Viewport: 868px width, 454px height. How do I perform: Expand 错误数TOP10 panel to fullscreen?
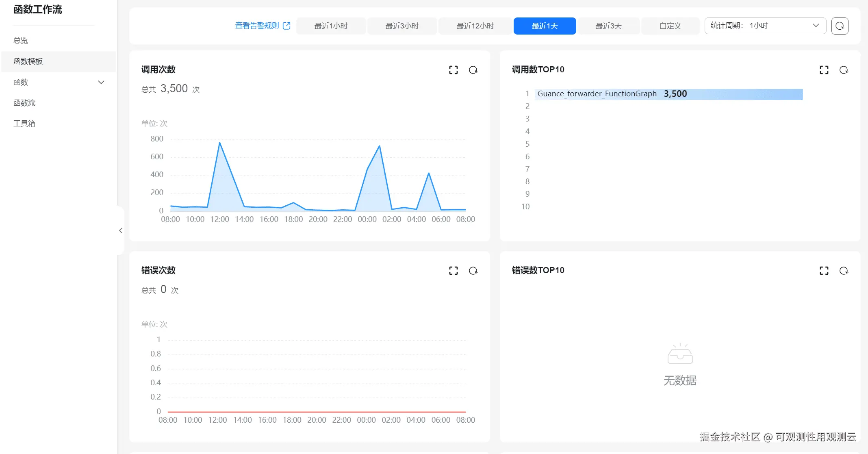pyautogui.click(x=824, y=271)
